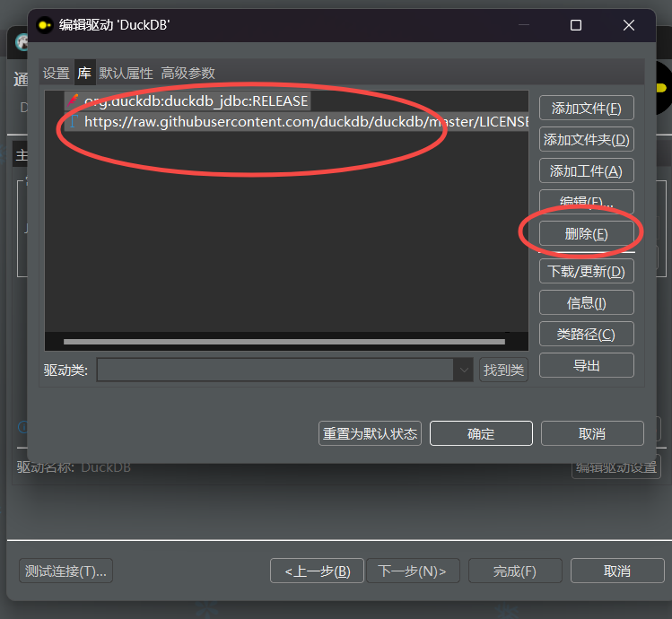Click 取消 in the DuckDB driver dialog
672x619 pixels.
point(592,433)
